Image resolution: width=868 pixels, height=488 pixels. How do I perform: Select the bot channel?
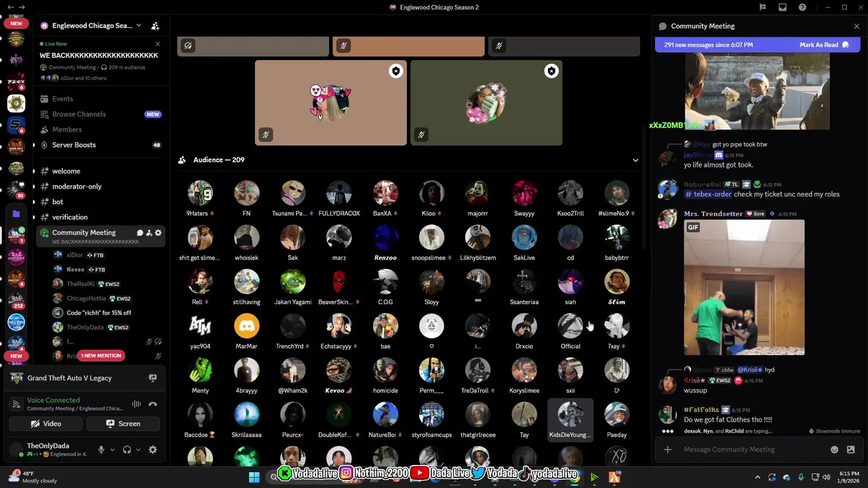(x=101, y=201)
